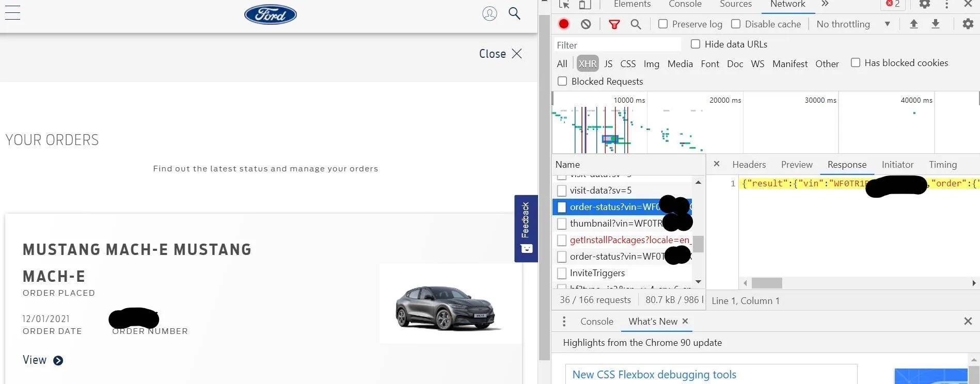
Task: Select the CSS filter type
Action: click(628, 63)
